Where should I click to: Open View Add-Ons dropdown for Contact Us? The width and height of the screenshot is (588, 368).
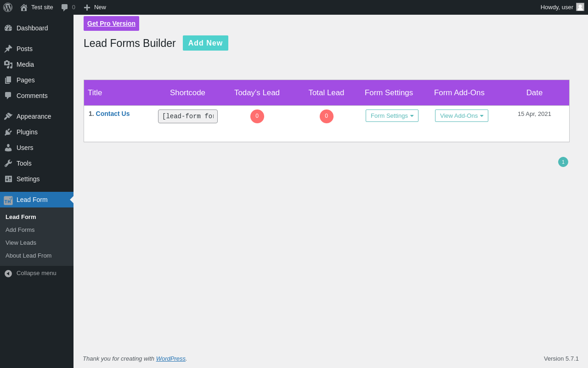[462, 116]
